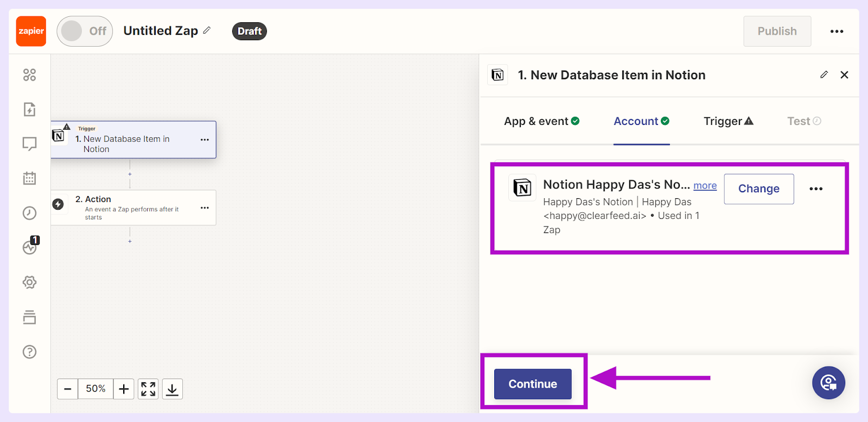
Task: Close the step configuration panel
Action: (844, 75)
